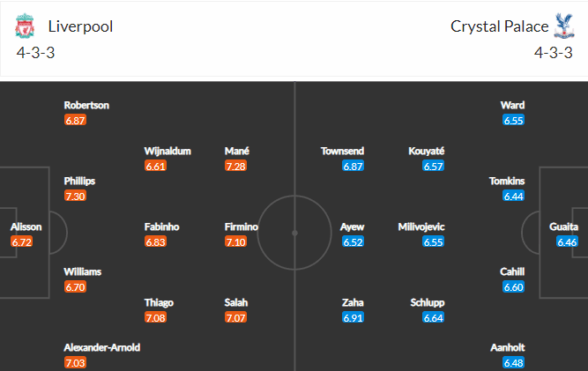Image resolution: width=588 pixels, height=371 pixels.
Task: Open player Milivojevic's details
Action: tap(421, 226)
